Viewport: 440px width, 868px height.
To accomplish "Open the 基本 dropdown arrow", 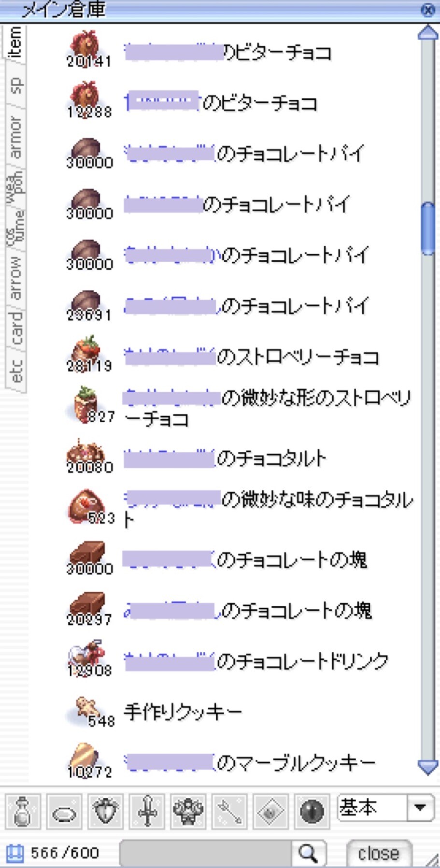I will coord(420,807).
